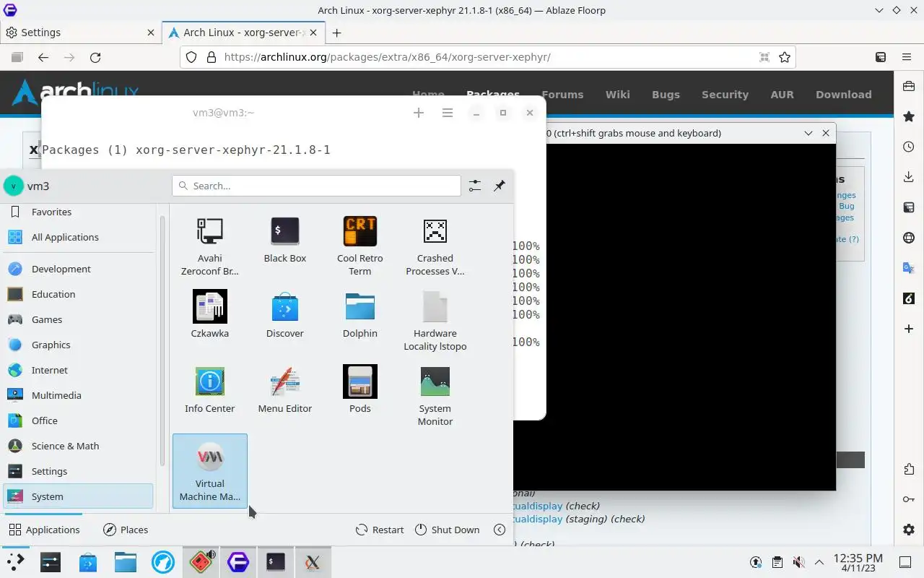Select the System category
Image resolution: width=924 pixels, height=578 pixels.
click(x=78, y=496)
